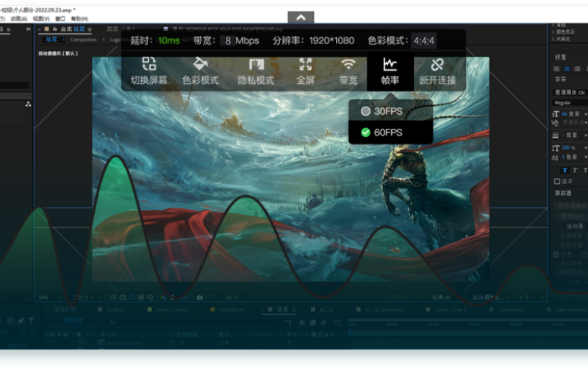Viewport: 588px width, 368px height.
Task: Select the 30FPS radio option
Action: [381, 111]
